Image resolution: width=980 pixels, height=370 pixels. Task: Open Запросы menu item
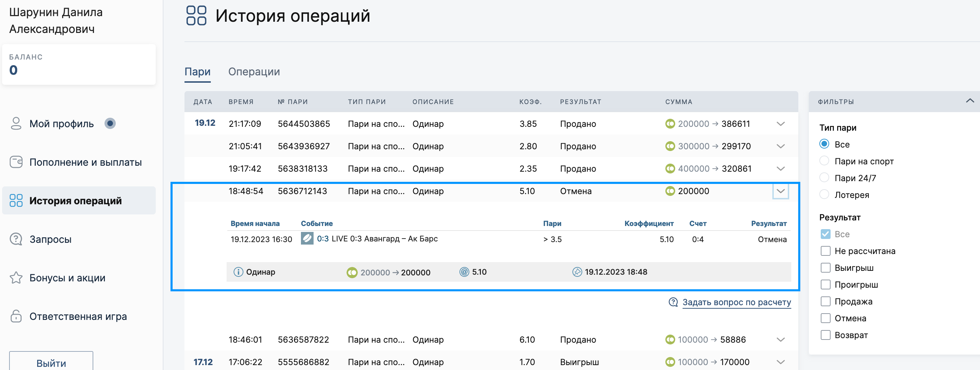[51, 239]
